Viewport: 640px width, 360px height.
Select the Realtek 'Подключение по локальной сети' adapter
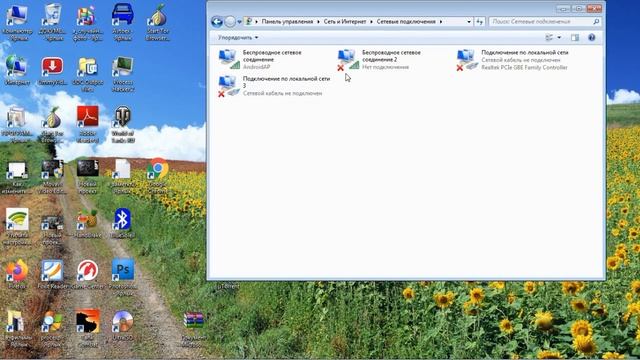tap(513, 60)
